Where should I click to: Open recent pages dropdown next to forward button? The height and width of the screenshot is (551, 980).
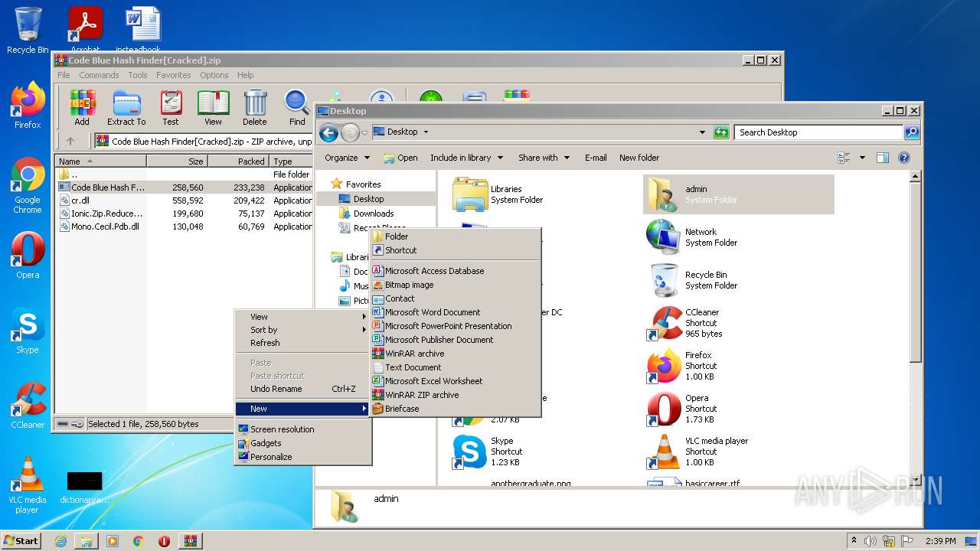tap(364, 132)
